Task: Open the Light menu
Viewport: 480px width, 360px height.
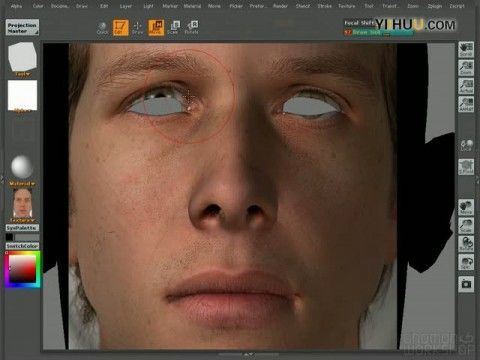Action: [x=148, y=6]
